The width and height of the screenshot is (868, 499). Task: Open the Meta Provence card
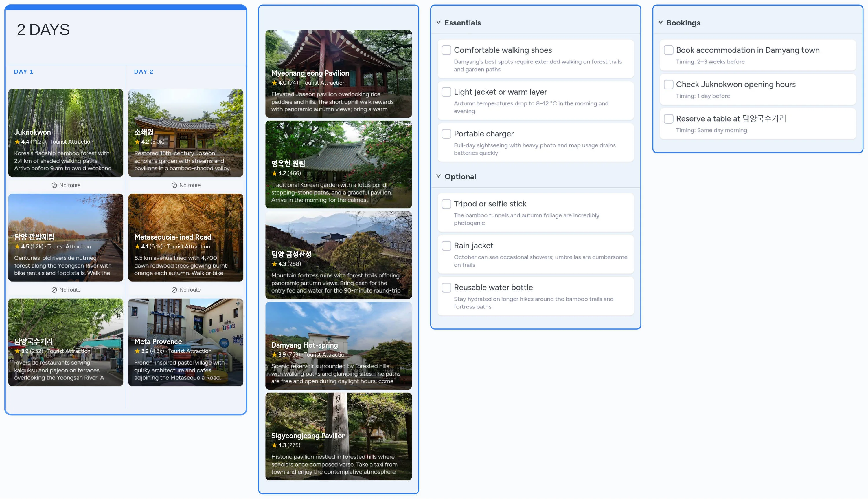pos(186,342)
